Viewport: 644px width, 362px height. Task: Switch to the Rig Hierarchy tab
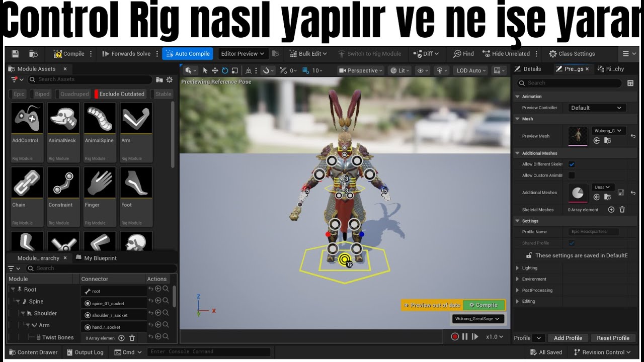click(x=611, y=69)
